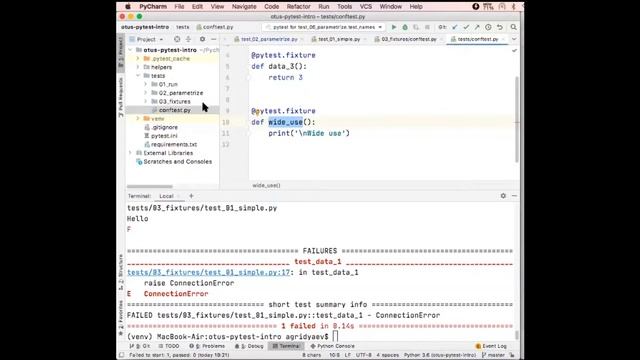Click the tool windows quick access square icon
The image size is (640, 360).
pyautogui.click(x=121, y=355)
